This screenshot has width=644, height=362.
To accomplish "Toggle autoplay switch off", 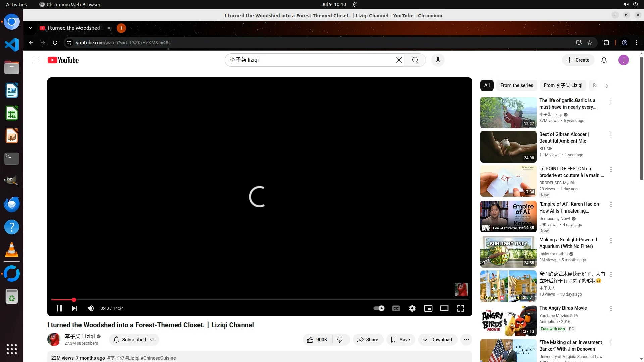I will tap(379, 308).
